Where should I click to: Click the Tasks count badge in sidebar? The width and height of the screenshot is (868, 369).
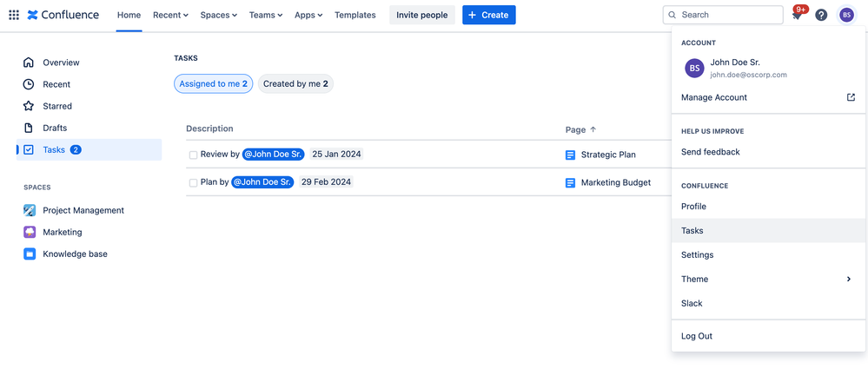(76, 149)
